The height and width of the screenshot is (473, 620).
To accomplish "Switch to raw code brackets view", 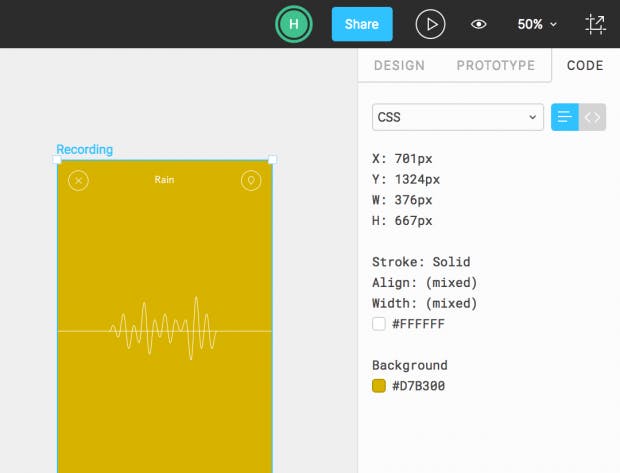I will coord(592,117).
